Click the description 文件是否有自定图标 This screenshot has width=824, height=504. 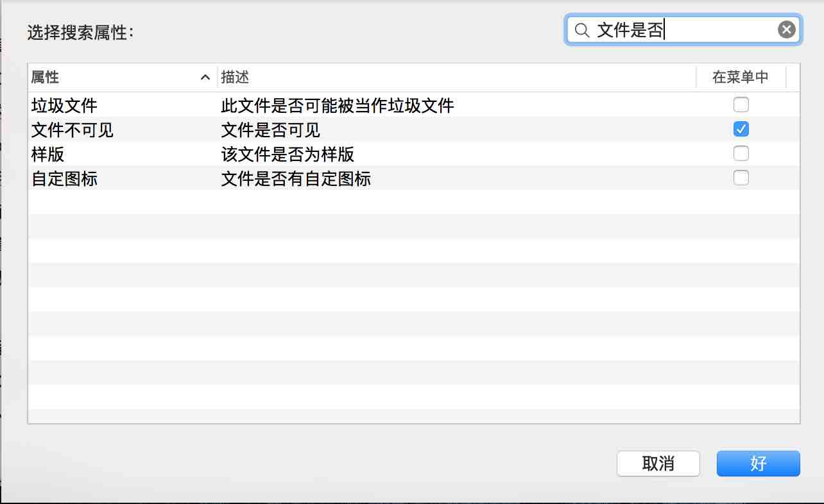296,179
